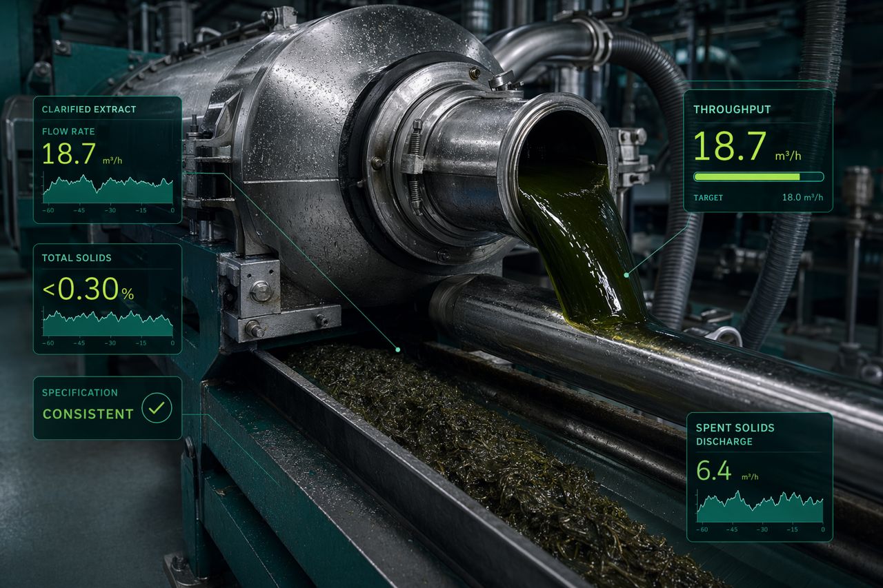Click the "CONSISTENT" status text
The image size is (883, 588).
point(88,414)
